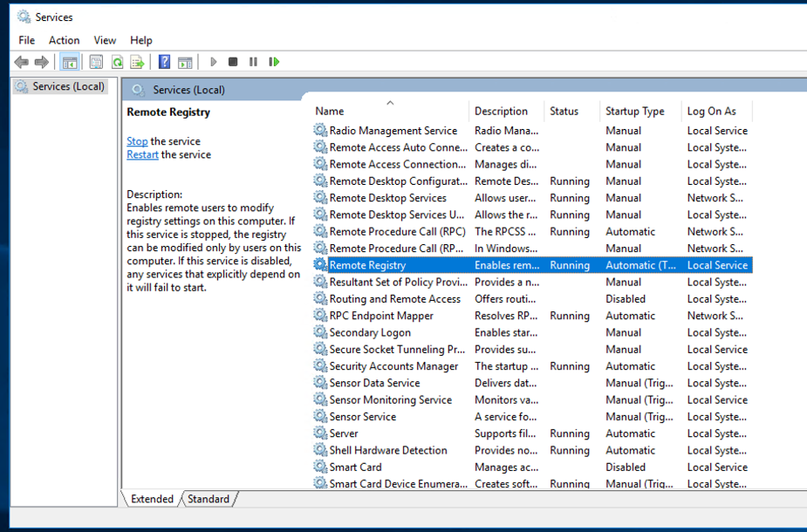The image size is (807, 532).
Task: Click gear icon of Server row
Action: click(x=320, y=433)
